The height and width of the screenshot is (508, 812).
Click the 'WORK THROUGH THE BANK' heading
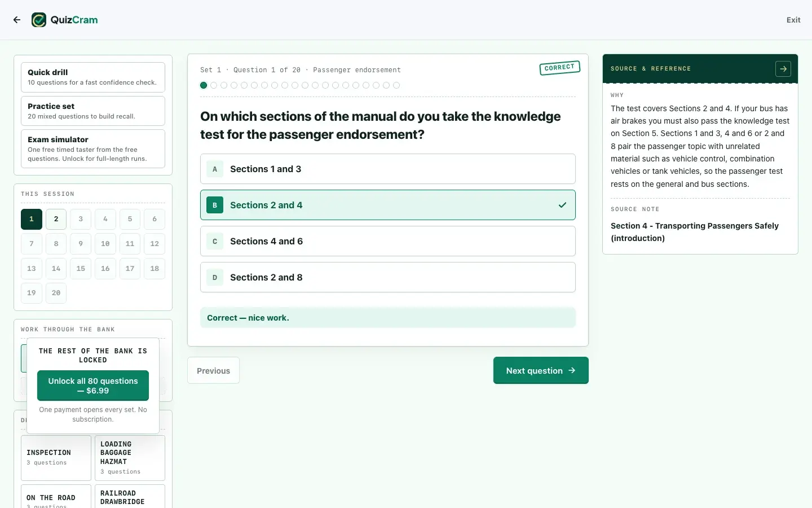click(68, 330)
